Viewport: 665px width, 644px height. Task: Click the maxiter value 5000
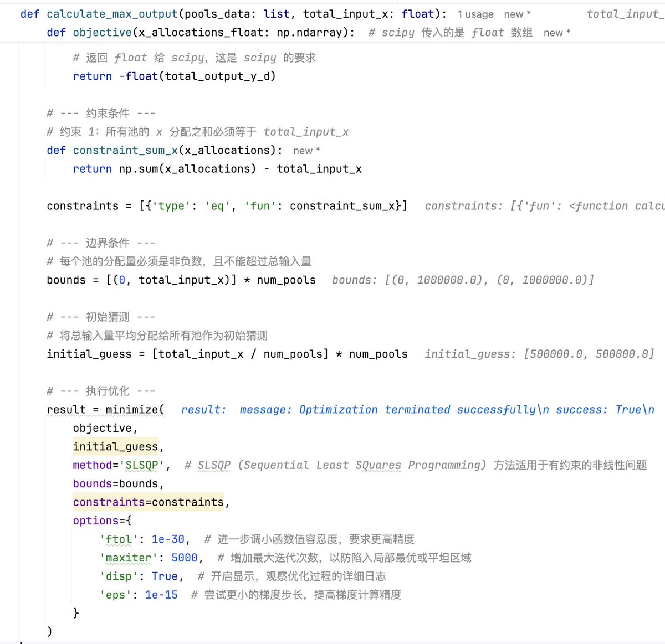184,558
